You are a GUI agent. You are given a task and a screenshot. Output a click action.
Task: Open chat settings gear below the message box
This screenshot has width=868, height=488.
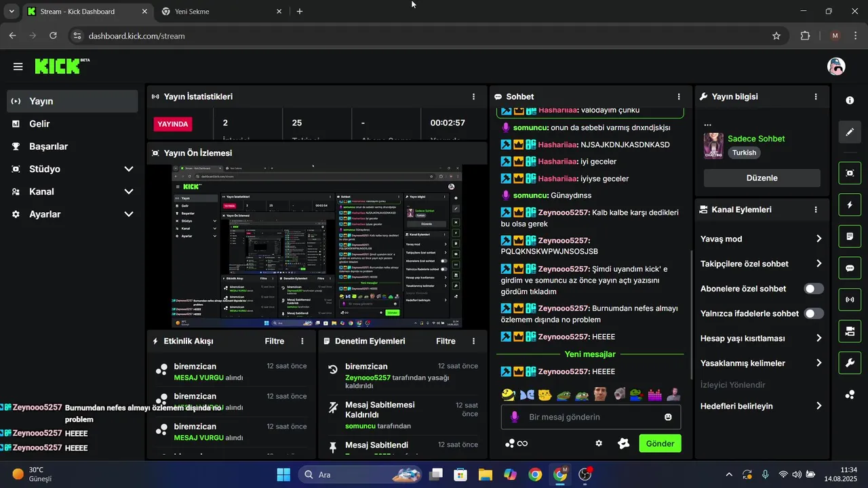click(599, 443)
